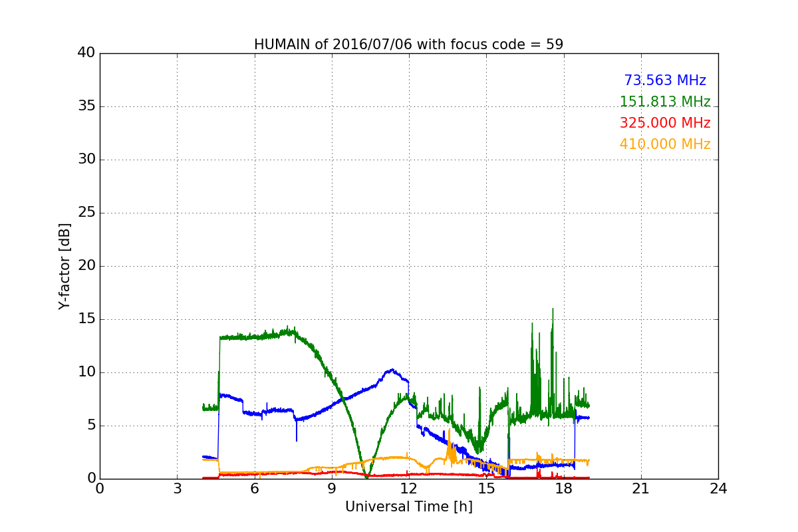Select the 410.000 MHz legend label
The image size is (798, 532).
pyautogui.click(x=665, y=144)
